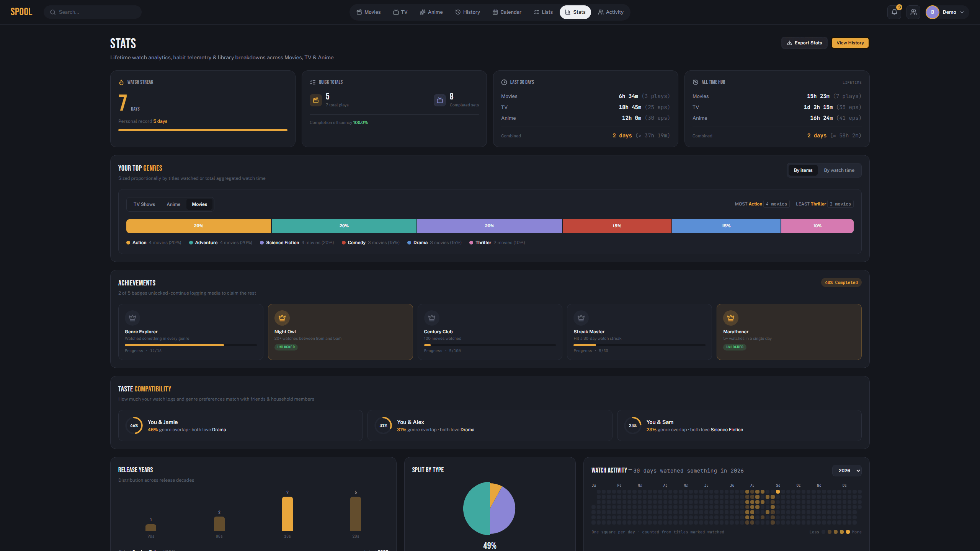Switch genres to By watch time
980x551 pixels.
tap(839, 170)
